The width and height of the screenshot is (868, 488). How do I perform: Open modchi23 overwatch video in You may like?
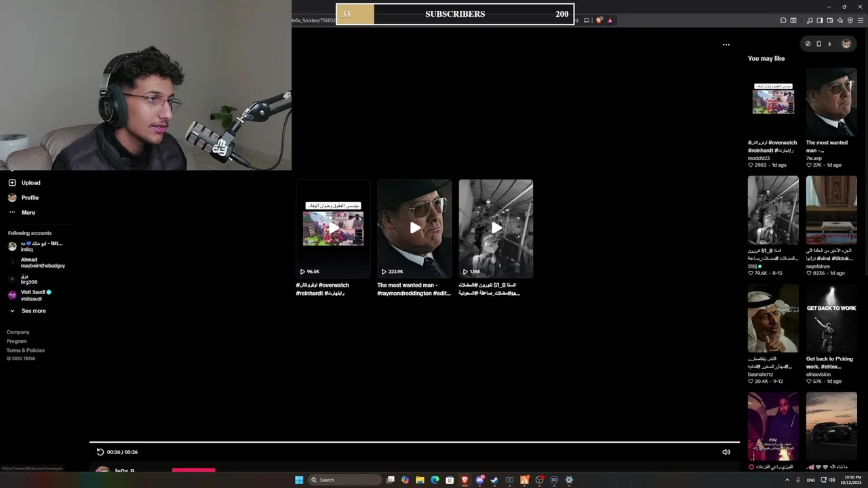(773, 102)
